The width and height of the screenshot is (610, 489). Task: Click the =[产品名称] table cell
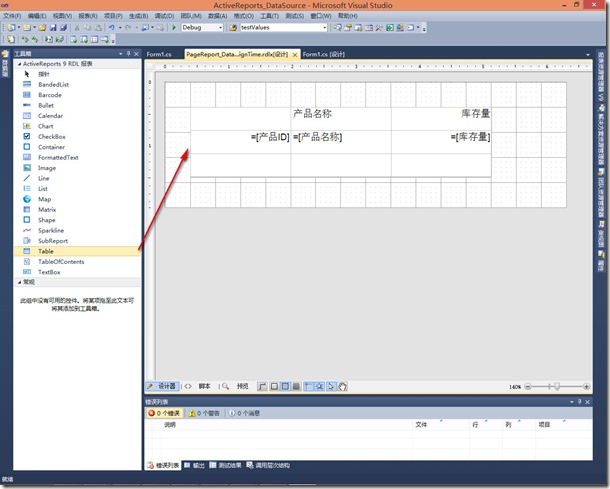(341, 142)
